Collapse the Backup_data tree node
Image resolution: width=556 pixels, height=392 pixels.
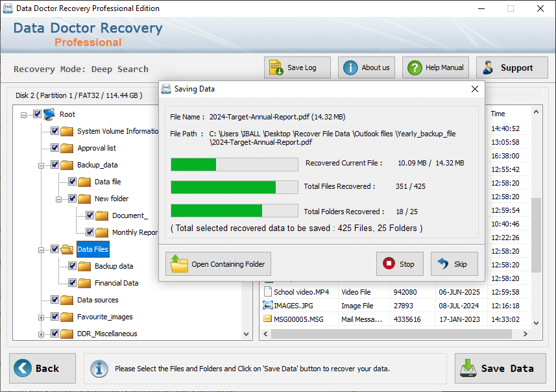(x=41, y=165)
